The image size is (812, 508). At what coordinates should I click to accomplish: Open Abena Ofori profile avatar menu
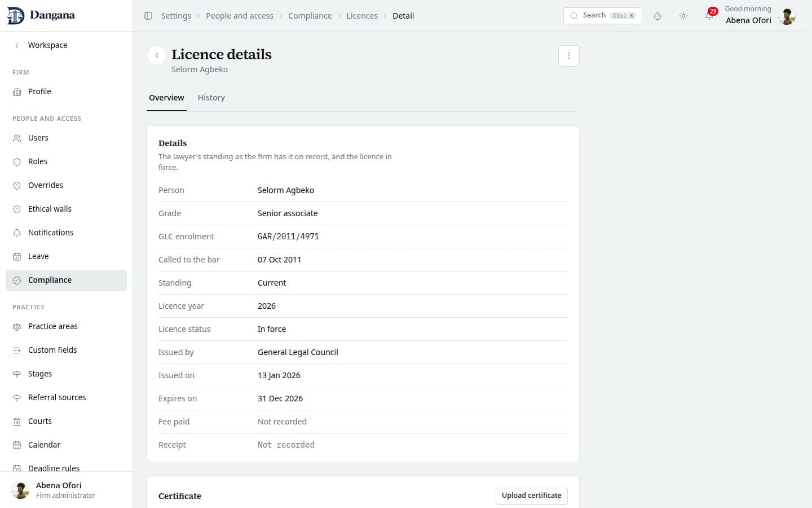(x=787, y=16)
